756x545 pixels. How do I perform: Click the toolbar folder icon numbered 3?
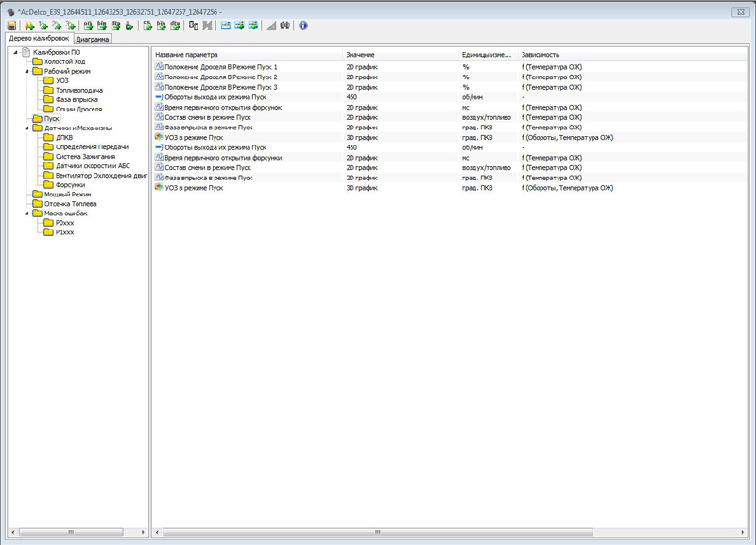point(71,26)
